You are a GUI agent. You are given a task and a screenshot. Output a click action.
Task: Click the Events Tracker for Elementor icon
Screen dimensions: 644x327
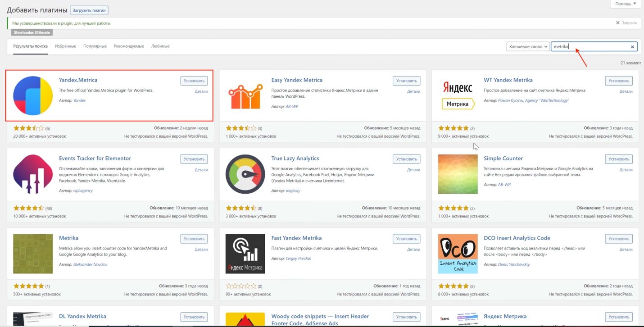tap(33, 174)
